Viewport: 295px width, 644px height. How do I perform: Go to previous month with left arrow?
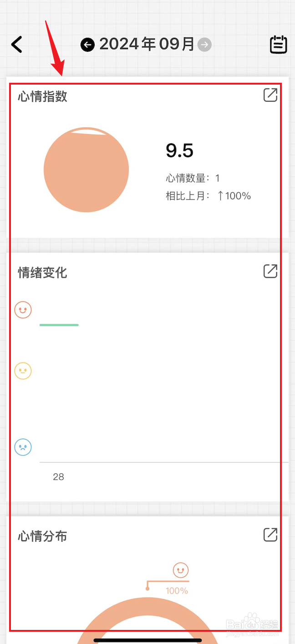pos(87,45)
